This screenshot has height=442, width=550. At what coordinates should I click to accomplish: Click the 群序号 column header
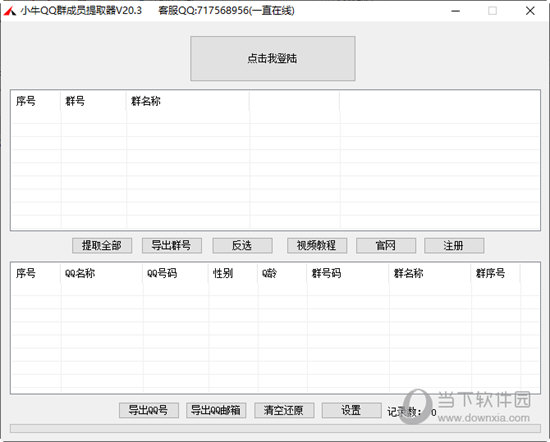(496, 273)
